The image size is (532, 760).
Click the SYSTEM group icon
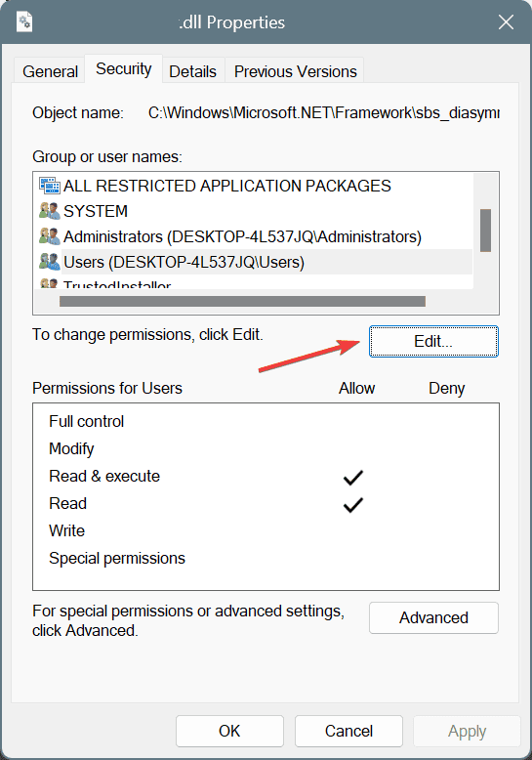pos(49,211)
